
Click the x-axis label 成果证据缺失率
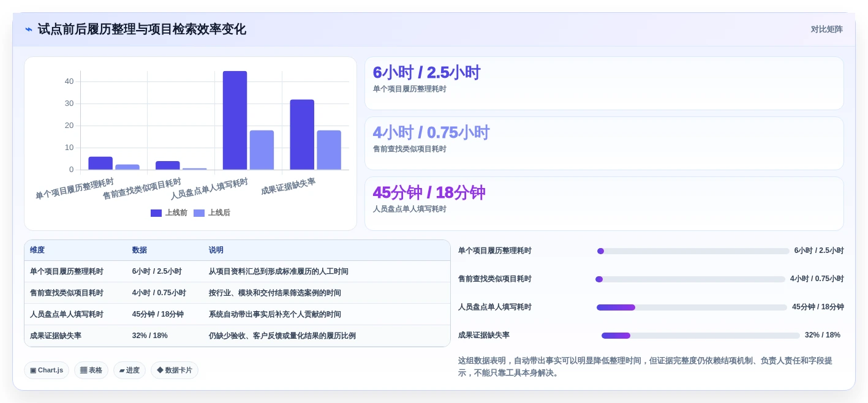coord(288,186)
